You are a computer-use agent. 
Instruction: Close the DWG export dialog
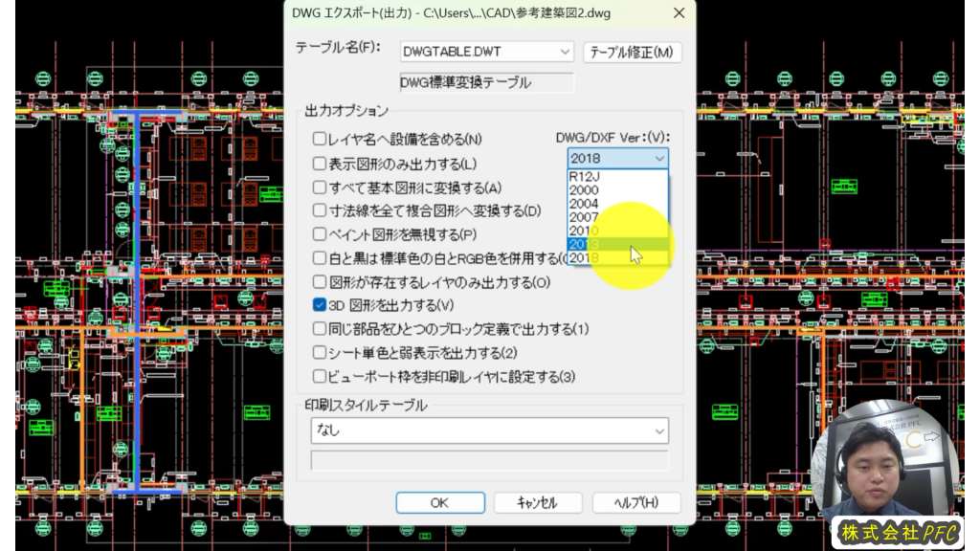click(x=679, y=13)
